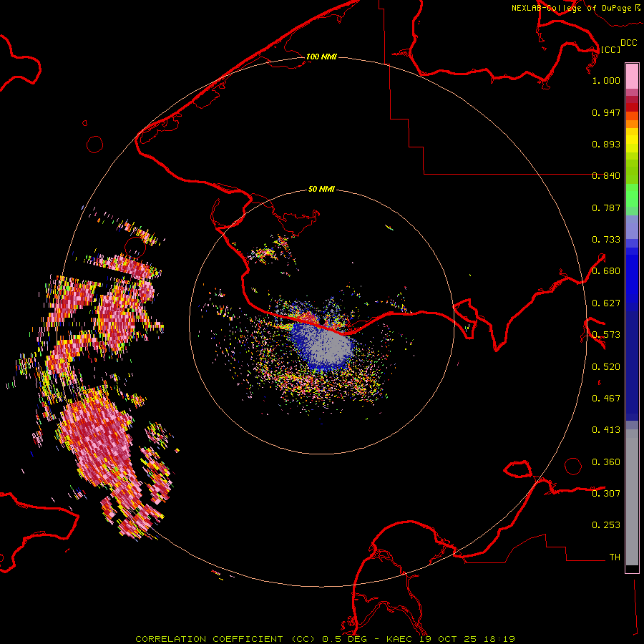Select the 0.733 legend value

[x=606, y=240]
